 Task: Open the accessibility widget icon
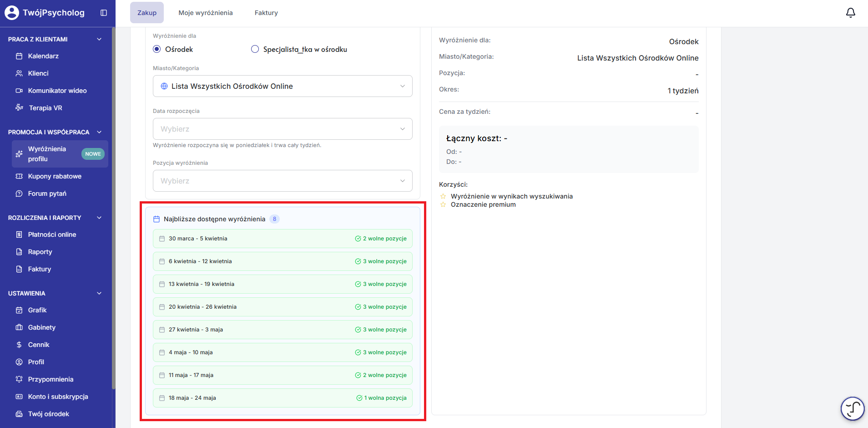[x=853, y=408]
